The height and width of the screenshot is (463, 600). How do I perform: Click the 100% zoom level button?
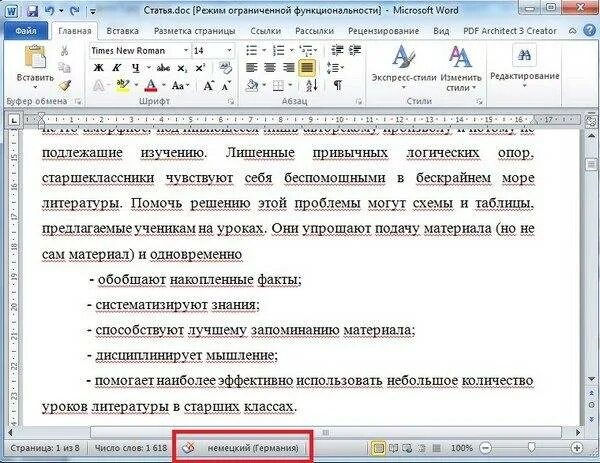point(461,448)
